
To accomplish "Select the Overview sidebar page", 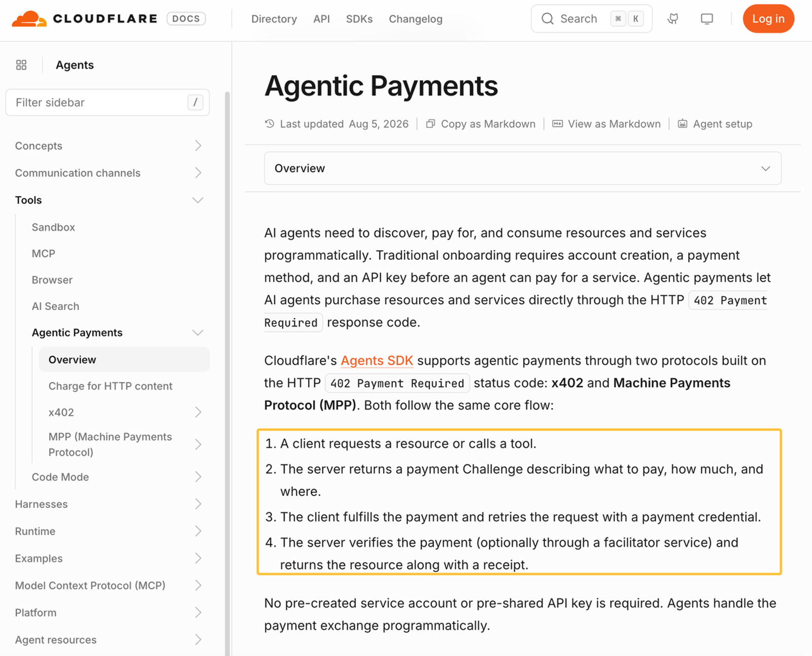I will click(x=124, y=360).
